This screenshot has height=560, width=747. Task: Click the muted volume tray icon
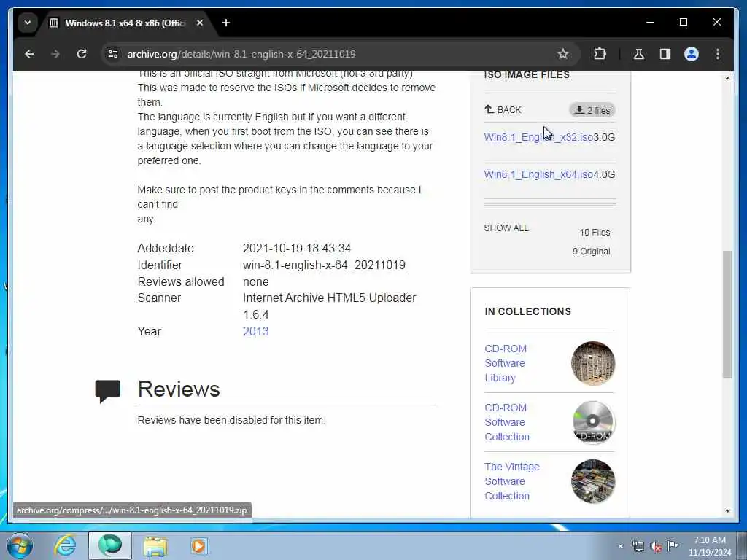tap(656, 546)
